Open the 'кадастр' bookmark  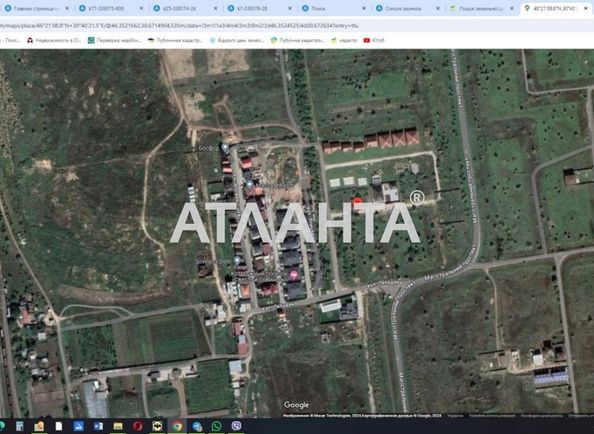344,40
